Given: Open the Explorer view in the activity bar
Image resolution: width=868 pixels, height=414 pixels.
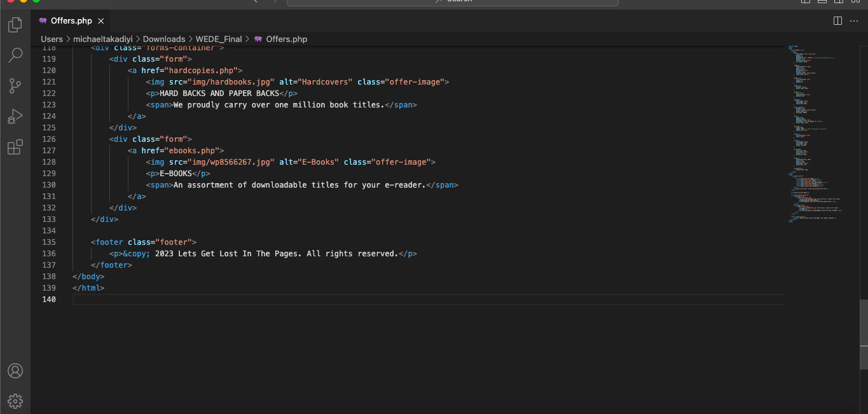Looking at the screenshot, I should pyautogui.click(x=15, y=25).
